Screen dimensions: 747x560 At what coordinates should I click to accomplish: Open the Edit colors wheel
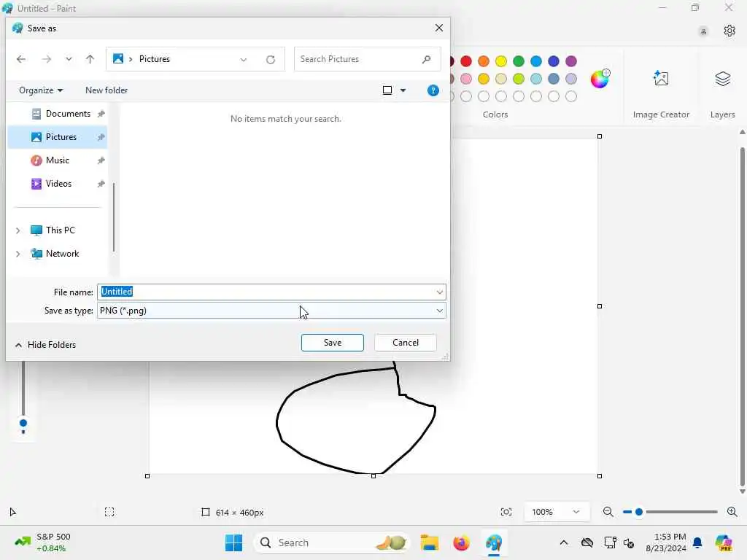click(x=600, y=79)
